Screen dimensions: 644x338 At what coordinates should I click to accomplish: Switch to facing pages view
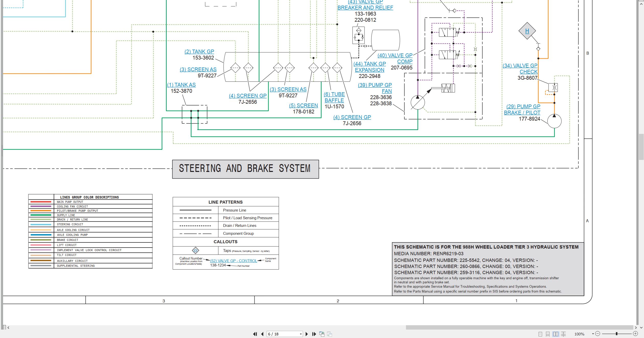click(x=556, y=334)
